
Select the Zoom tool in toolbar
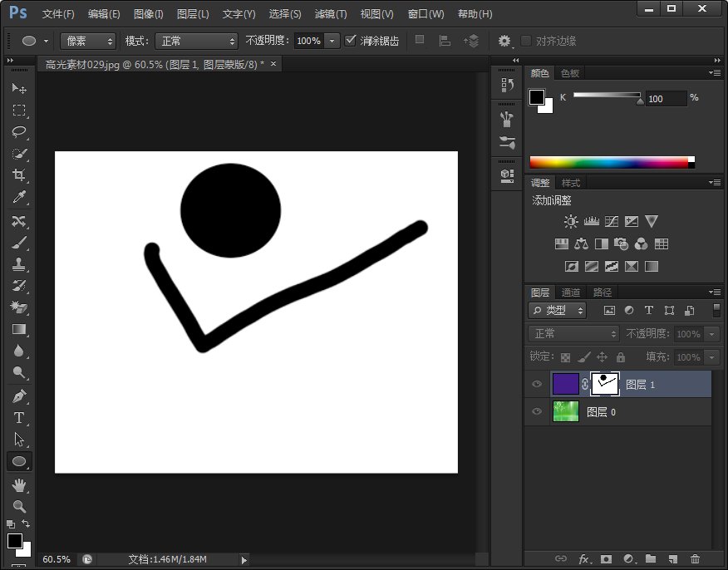point(18,506)
